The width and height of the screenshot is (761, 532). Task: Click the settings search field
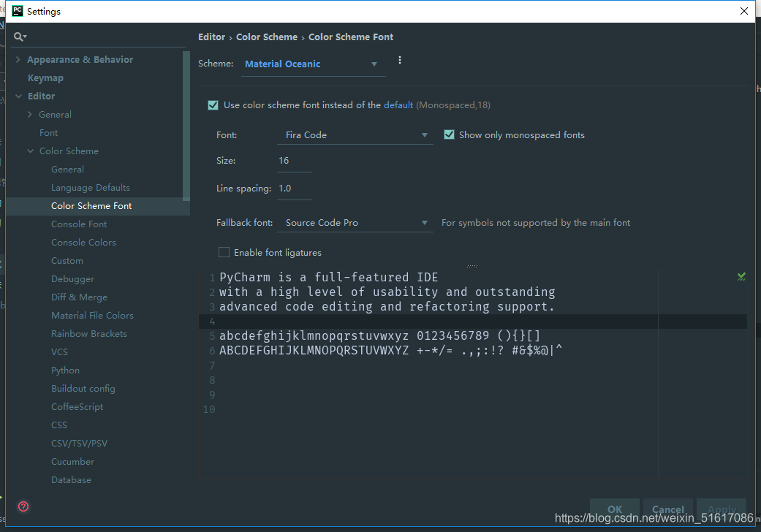[99, 37]
